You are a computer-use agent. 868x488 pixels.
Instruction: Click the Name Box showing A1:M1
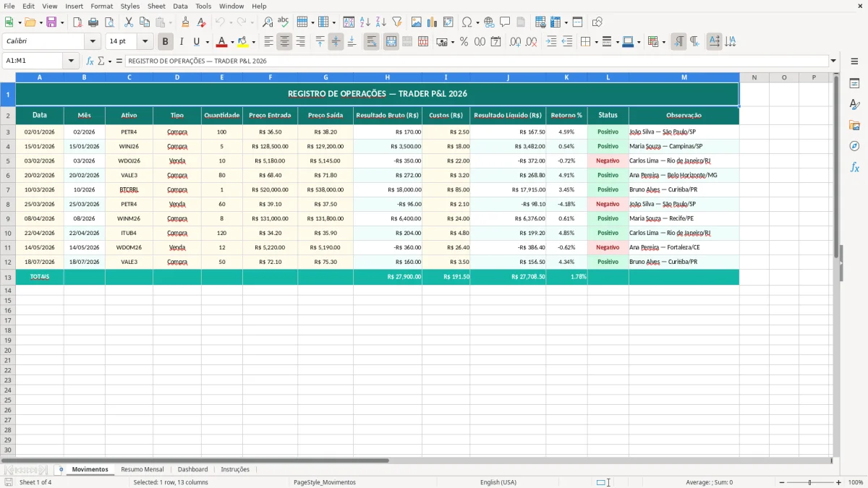tap(33, 61)
